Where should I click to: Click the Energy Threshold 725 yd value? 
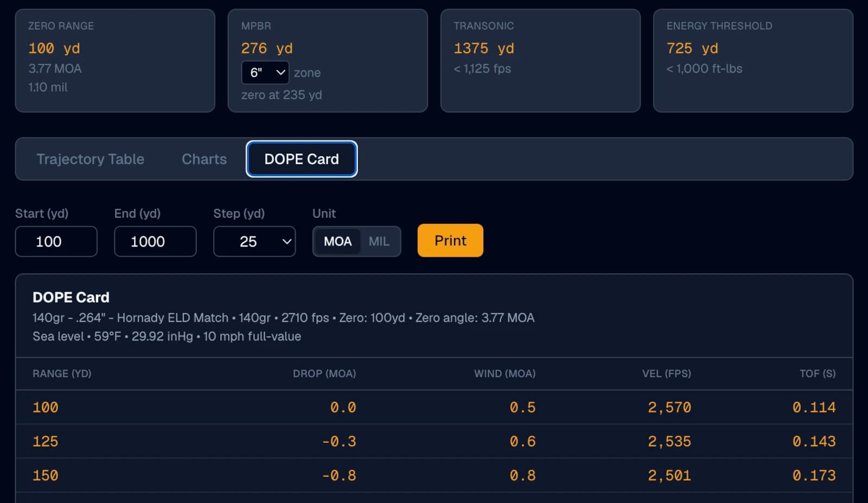692,48
